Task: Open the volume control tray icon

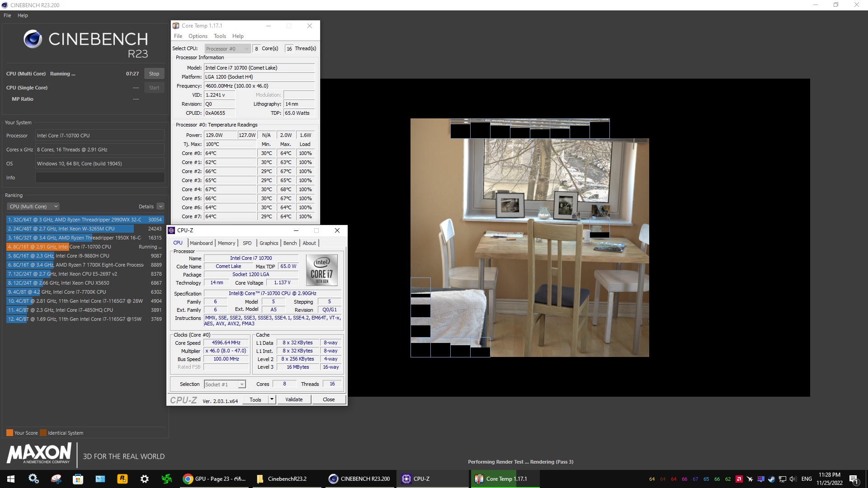Action: (793, 479)
